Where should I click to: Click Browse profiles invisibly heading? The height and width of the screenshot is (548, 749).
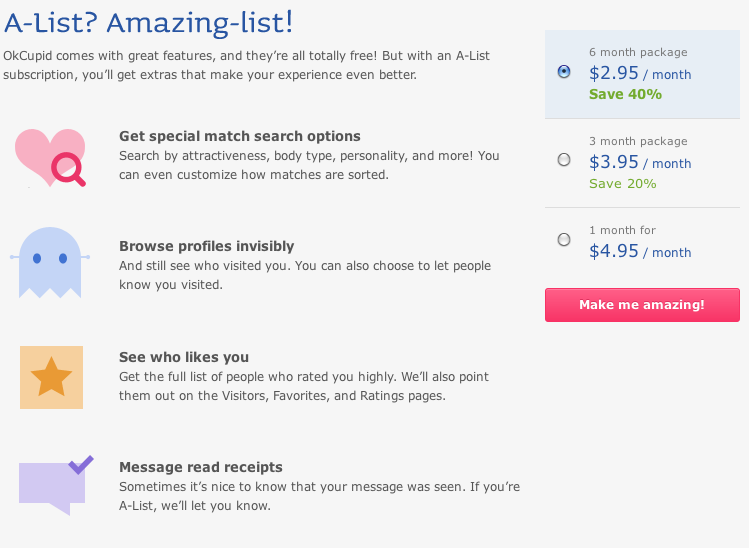point(206,246)
